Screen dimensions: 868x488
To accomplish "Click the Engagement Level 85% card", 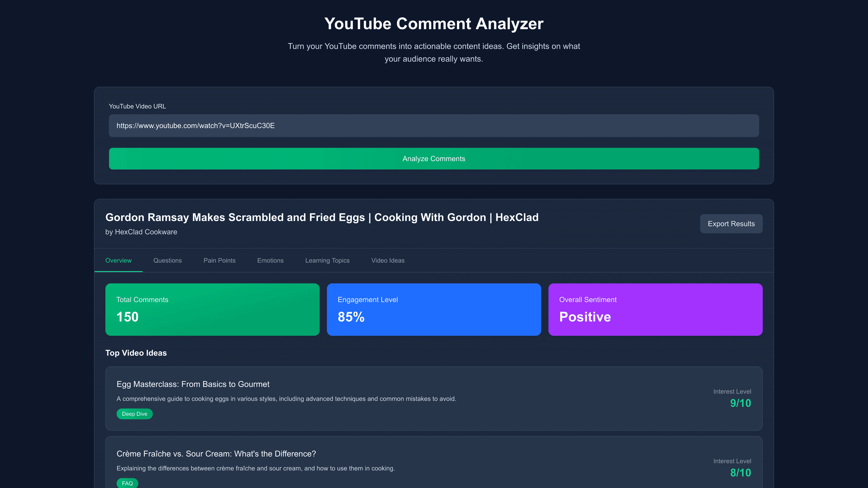I will [x=434, y=310].
